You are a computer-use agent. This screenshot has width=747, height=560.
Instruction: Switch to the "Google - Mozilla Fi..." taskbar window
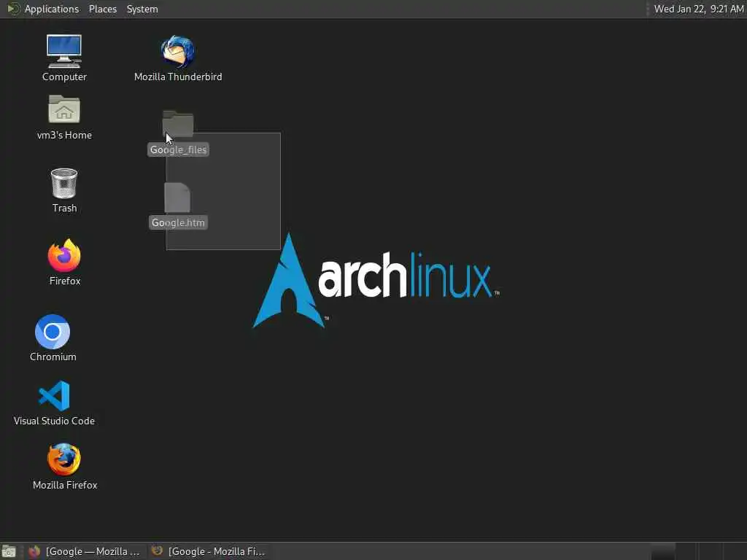(208, 551)
